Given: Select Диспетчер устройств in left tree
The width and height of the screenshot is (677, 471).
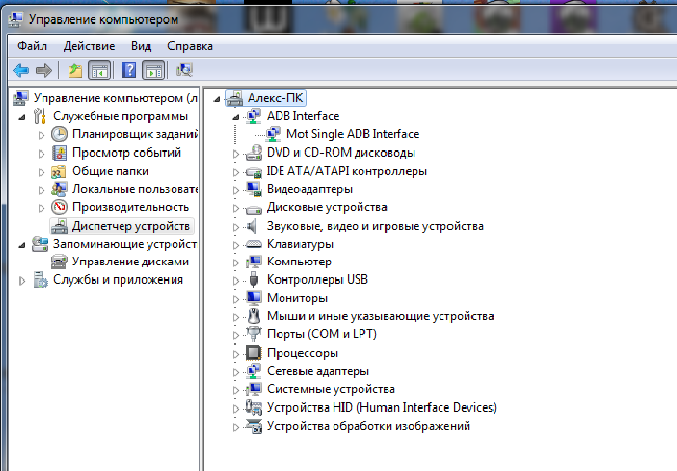Looking at the screenshot, I should pos(131,226).
